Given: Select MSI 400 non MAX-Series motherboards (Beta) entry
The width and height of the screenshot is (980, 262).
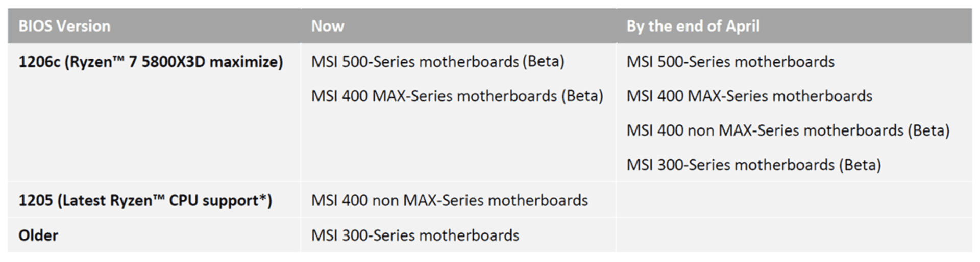Looking at the screenshot, I should 788,130.
